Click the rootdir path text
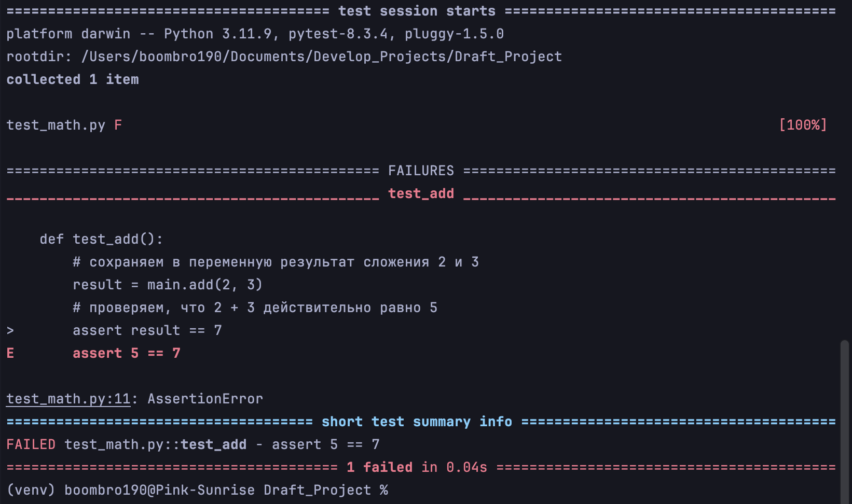This screenshot has width=852, height=504. click(x=321, y=57)
